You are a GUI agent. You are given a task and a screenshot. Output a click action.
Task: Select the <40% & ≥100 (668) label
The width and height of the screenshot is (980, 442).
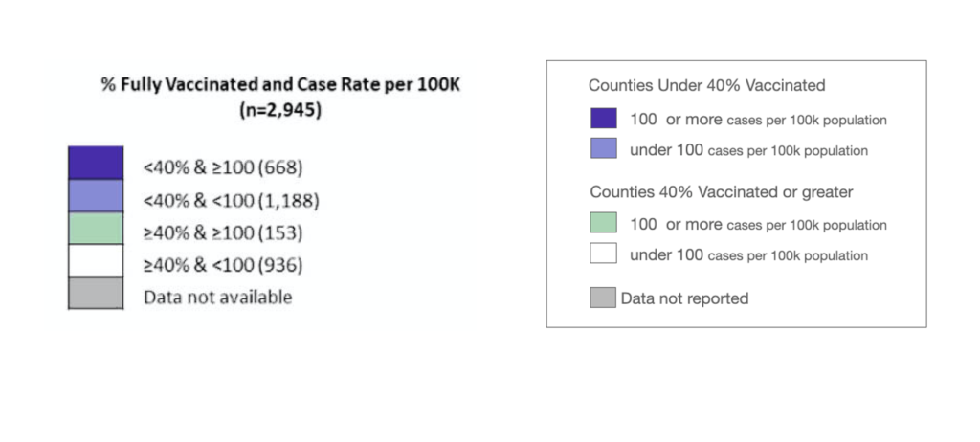[x=223, y=167]
